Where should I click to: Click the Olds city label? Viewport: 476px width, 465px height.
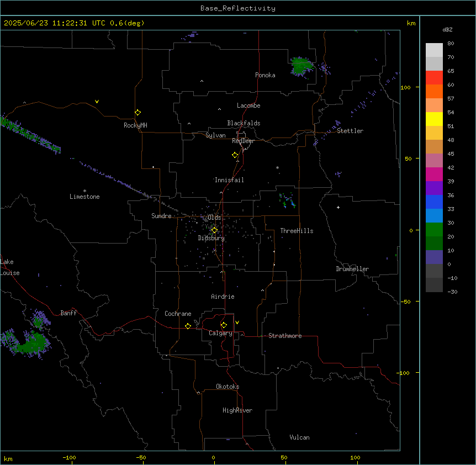point(214,218)
